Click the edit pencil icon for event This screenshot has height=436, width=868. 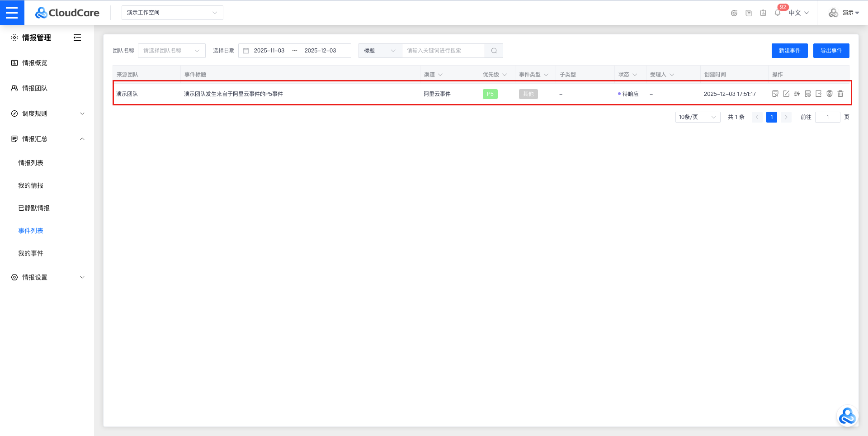click(786, 94)
